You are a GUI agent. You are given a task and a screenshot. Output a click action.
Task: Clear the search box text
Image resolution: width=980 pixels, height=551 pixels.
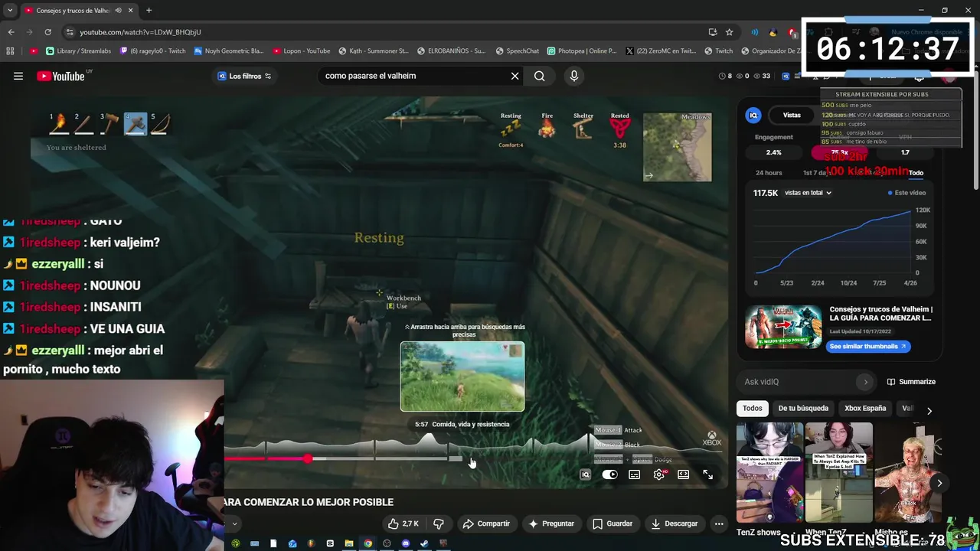click(515, 76)
